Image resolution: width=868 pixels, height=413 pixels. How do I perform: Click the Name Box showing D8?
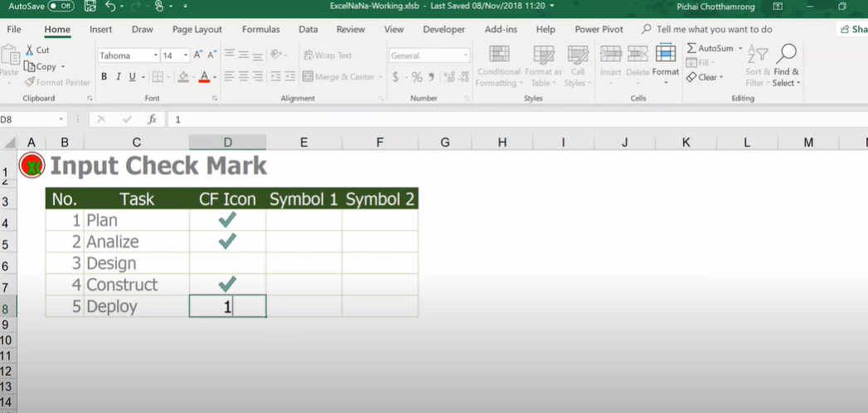coord(29,119)
